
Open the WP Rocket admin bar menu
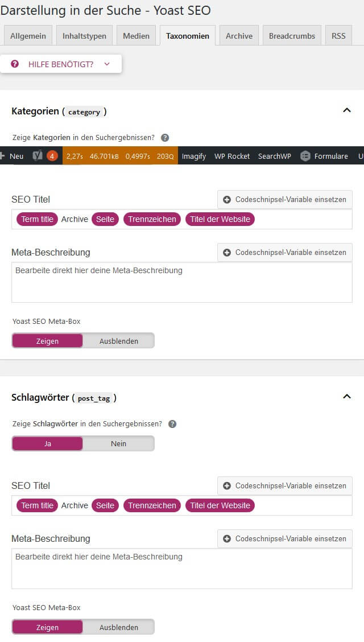coord(232,156)
